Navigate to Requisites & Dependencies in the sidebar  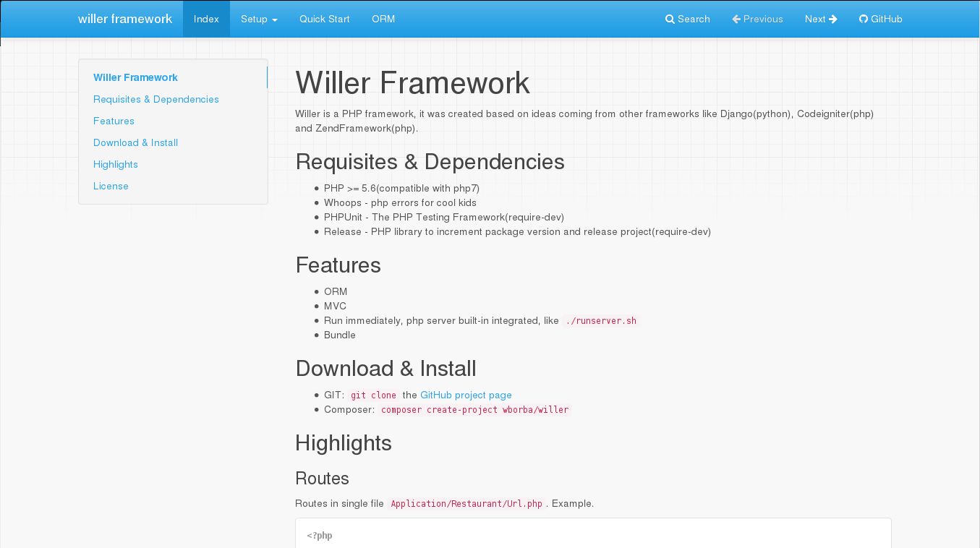click(x=156, y=99)
